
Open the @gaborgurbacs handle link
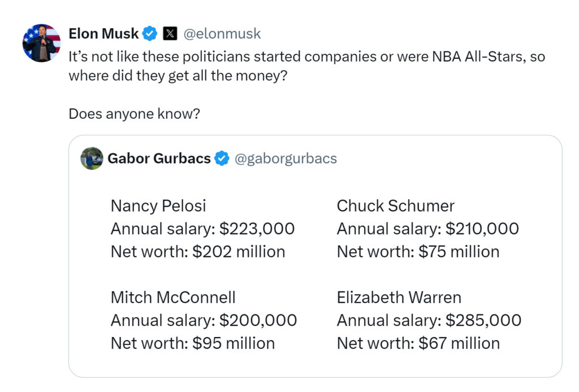(286, 159)
